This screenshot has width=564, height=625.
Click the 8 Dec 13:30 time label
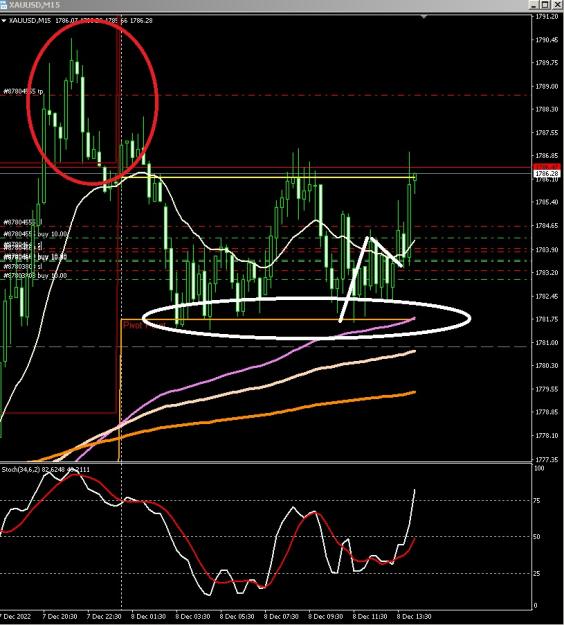pyautogui.click(x=414, y=616)
